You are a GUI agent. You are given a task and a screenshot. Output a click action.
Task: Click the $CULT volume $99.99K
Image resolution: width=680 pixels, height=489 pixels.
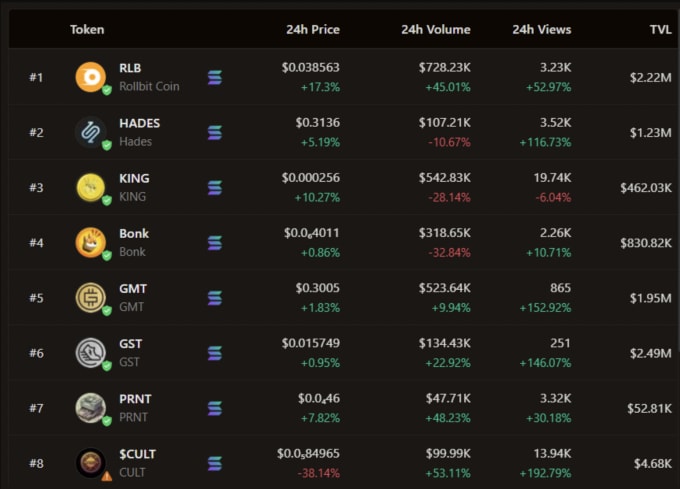click(x=448, y=453)
